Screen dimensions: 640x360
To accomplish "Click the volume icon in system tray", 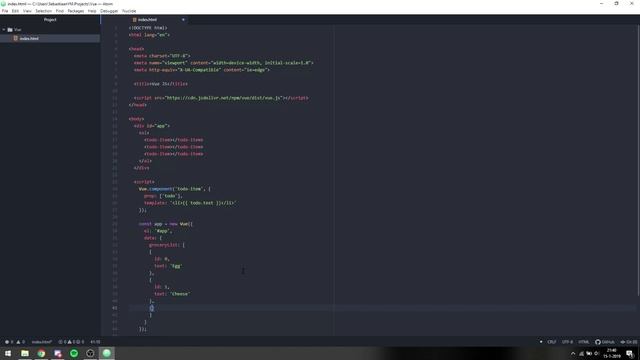I will pyautogui.click(x=597, y=353).
